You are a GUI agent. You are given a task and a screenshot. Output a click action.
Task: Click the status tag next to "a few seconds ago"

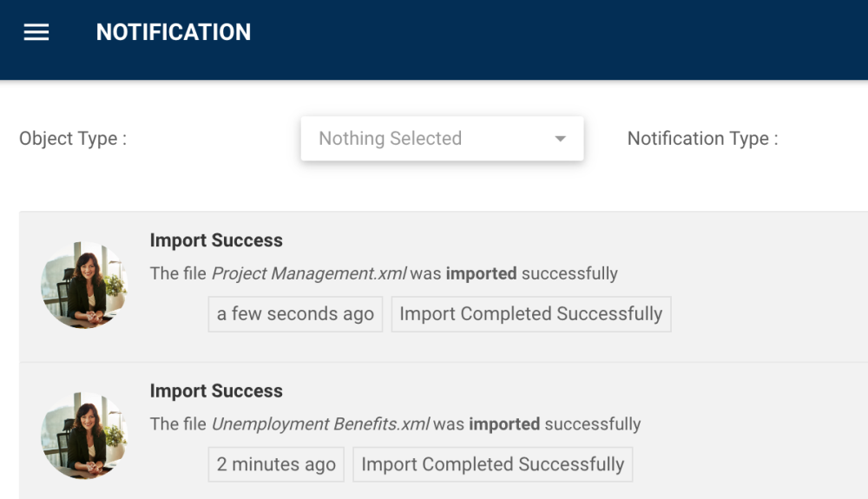[x=530, y=314]
